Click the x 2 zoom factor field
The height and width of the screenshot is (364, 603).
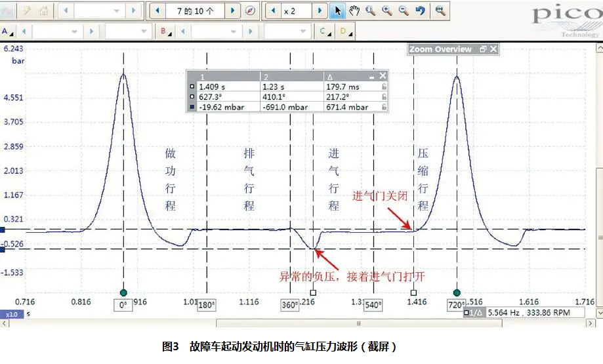(x=296, y=10)
